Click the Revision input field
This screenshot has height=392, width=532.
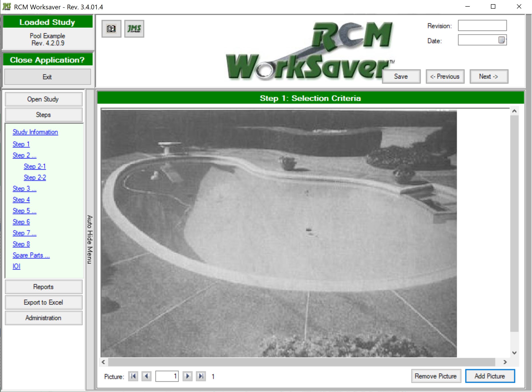tap(482, 25)
